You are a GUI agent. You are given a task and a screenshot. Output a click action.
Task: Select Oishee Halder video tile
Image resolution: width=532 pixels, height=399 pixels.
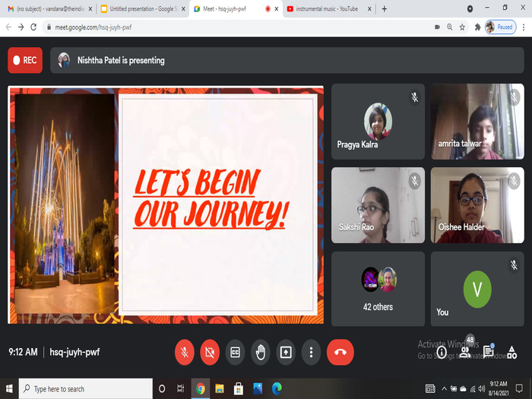coord(477,205)
